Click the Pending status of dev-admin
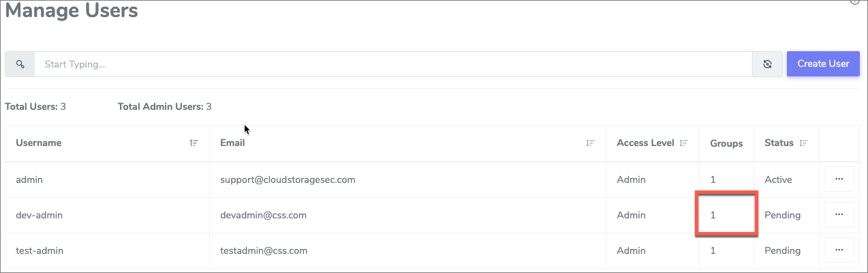The width and height of the screenshot is (868, 273). click(x=782, y=215)
